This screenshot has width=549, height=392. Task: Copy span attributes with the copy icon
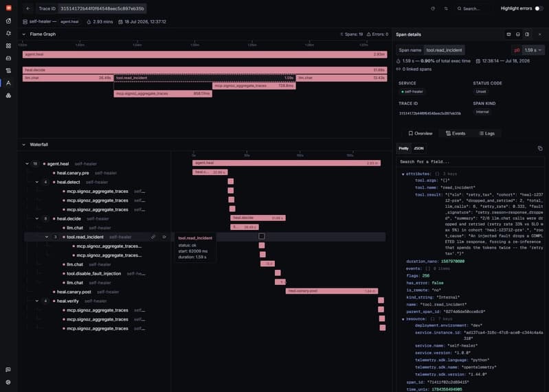pyautogui.click(x=540, y=148)
